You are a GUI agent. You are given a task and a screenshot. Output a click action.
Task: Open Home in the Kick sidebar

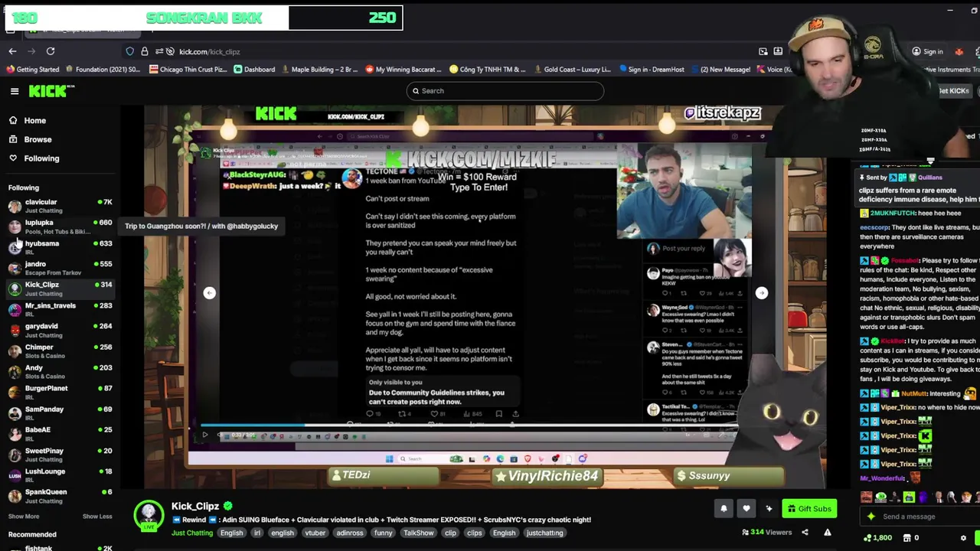point(27,120)
